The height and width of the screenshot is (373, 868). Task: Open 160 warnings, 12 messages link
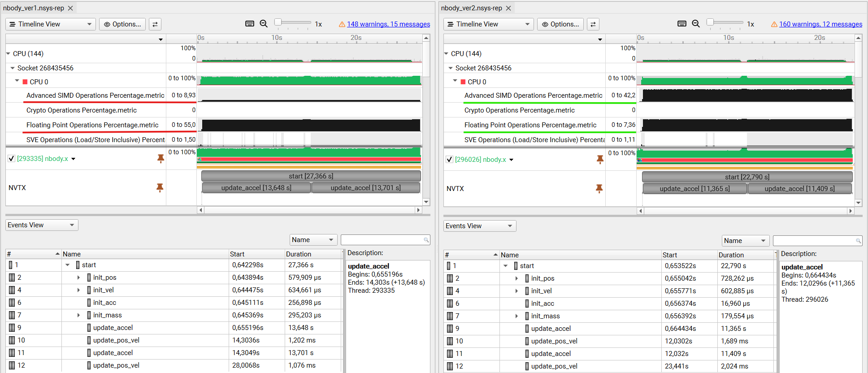[x=820, y=24]
